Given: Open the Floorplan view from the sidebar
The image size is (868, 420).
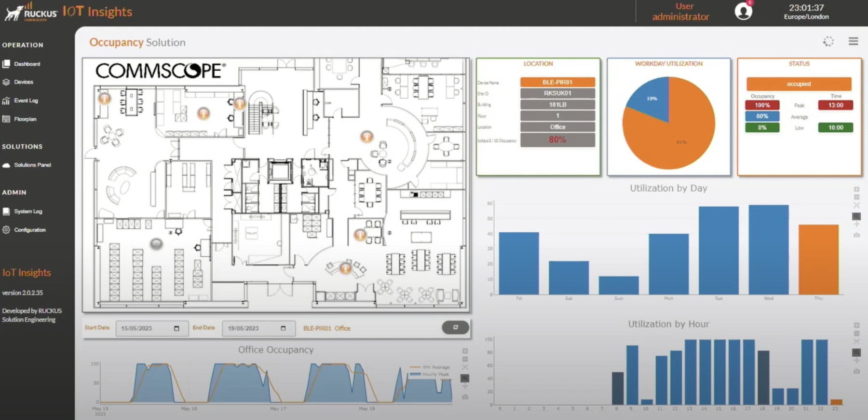Looking at the screenshot, I should (20, 119).
